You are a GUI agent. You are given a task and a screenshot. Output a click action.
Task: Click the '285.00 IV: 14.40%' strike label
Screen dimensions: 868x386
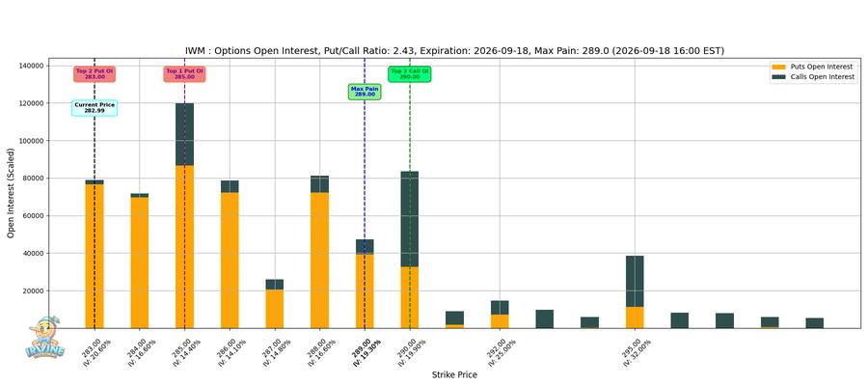coord(184,352)
